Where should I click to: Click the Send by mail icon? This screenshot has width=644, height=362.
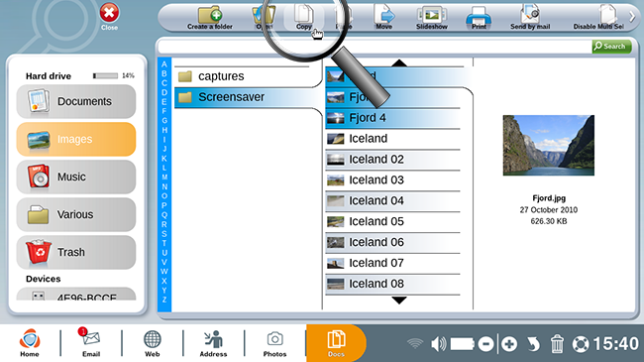coord(530,15)
